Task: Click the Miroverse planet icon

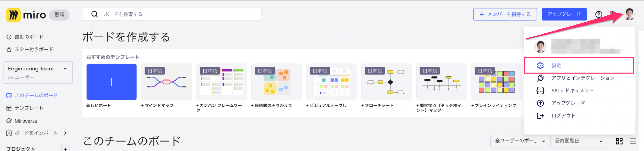Action: pos(9,121)
